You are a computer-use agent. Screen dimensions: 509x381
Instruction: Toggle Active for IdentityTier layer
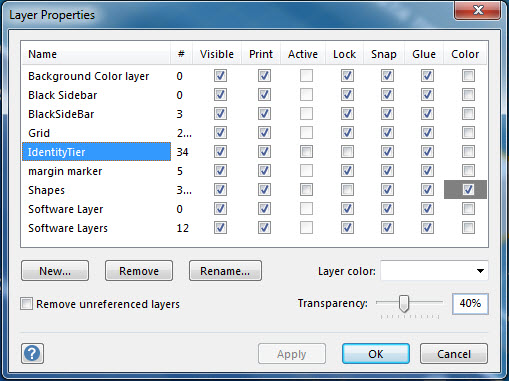(306, 152)
